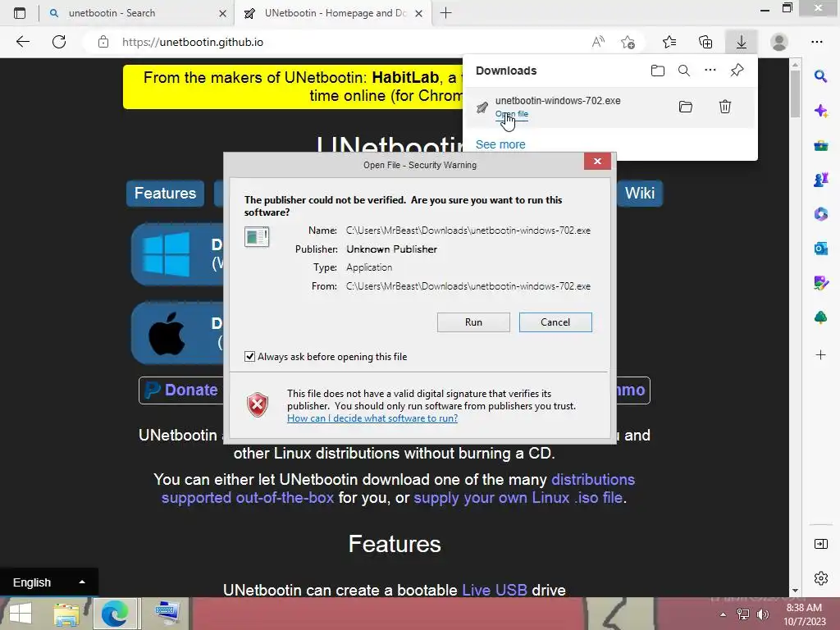Open the Collections icon
The height and width of the screenshot is (630, 840).
tap(705, 42)
